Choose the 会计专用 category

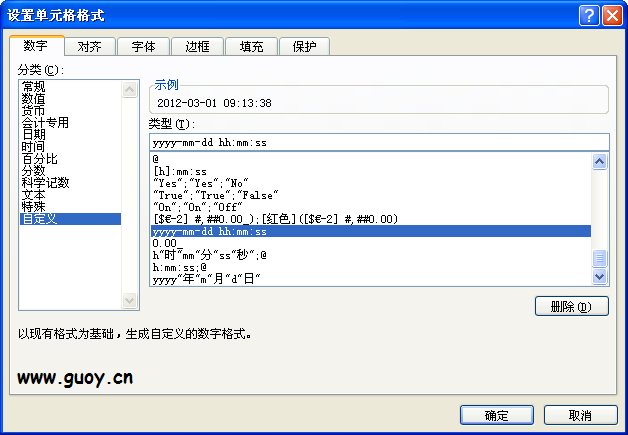tap(70, 123)
